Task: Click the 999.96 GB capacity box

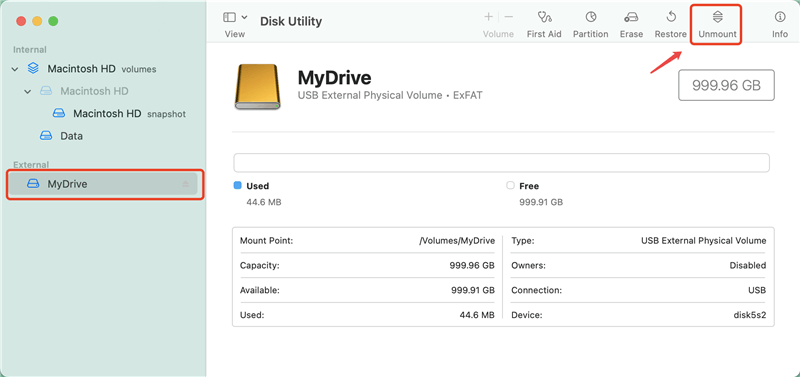Action: tap(726, 85)
